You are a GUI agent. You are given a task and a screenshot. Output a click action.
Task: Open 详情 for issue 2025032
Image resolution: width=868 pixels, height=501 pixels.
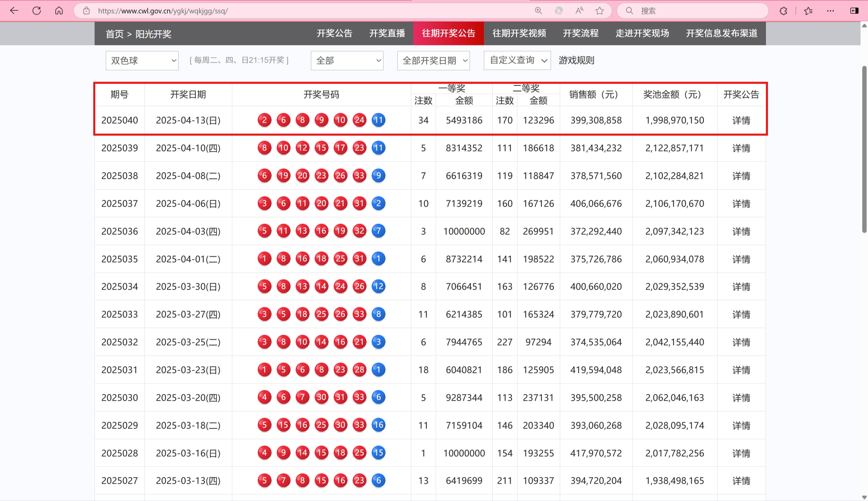click(x=741, y=342)
